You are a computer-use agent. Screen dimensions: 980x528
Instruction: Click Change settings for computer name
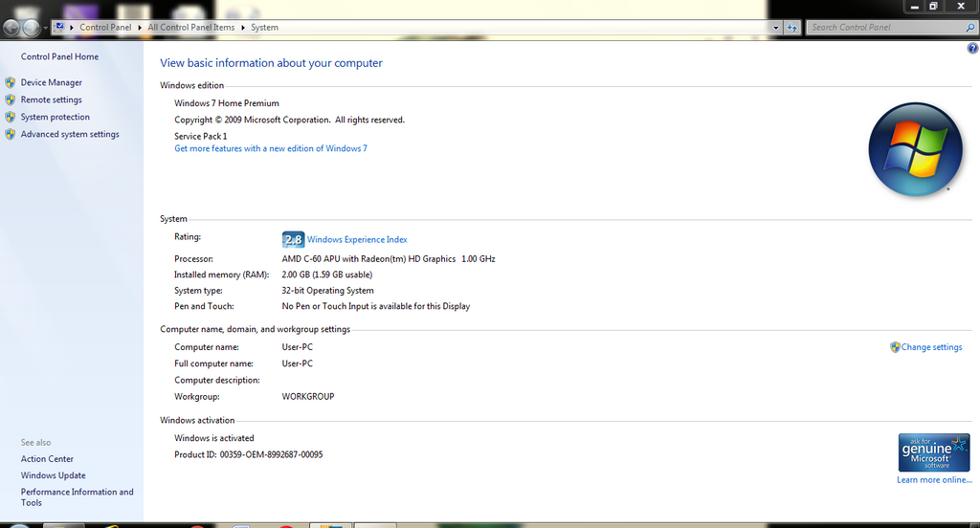coord(931,347)
